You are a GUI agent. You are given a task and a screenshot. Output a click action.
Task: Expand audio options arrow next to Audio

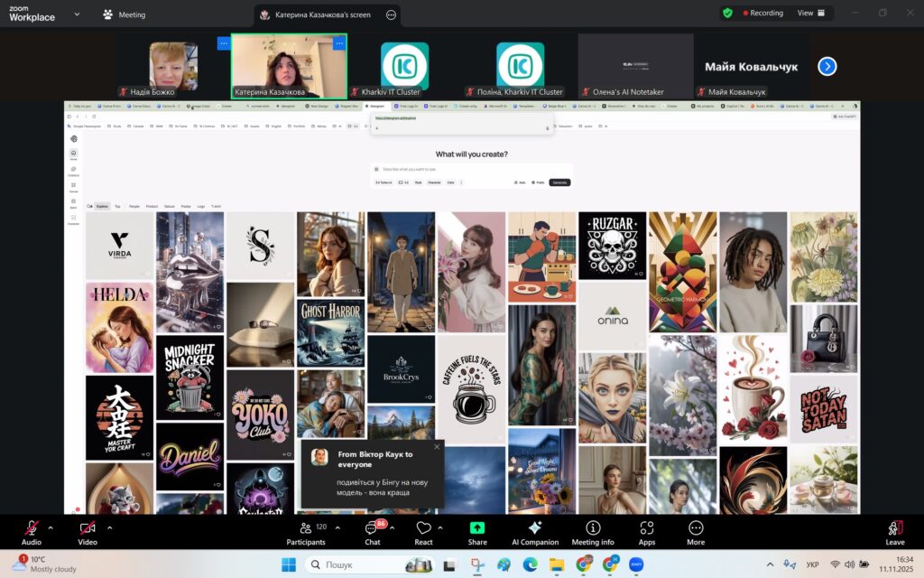pos(51,527)
